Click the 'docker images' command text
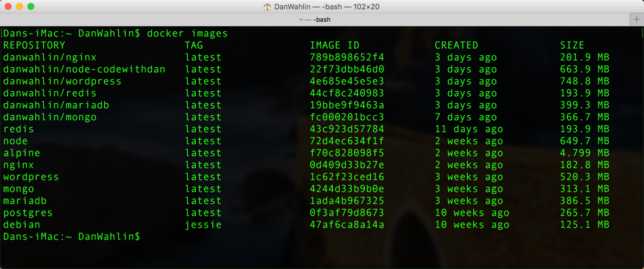The height and width of the screenshot is (269, 644). pos(187,33)
